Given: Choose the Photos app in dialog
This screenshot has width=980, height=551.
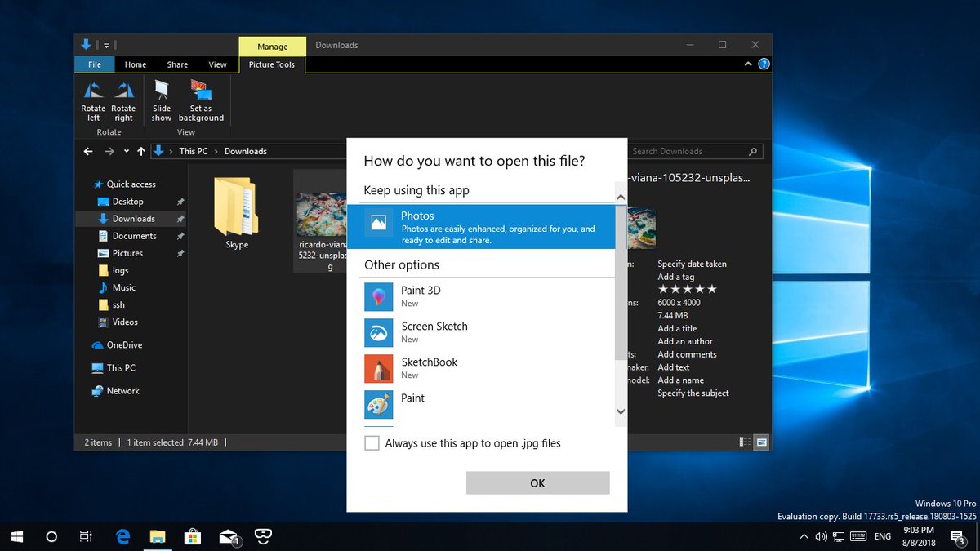Looking at the screenshot, I should tap(481, 227).
